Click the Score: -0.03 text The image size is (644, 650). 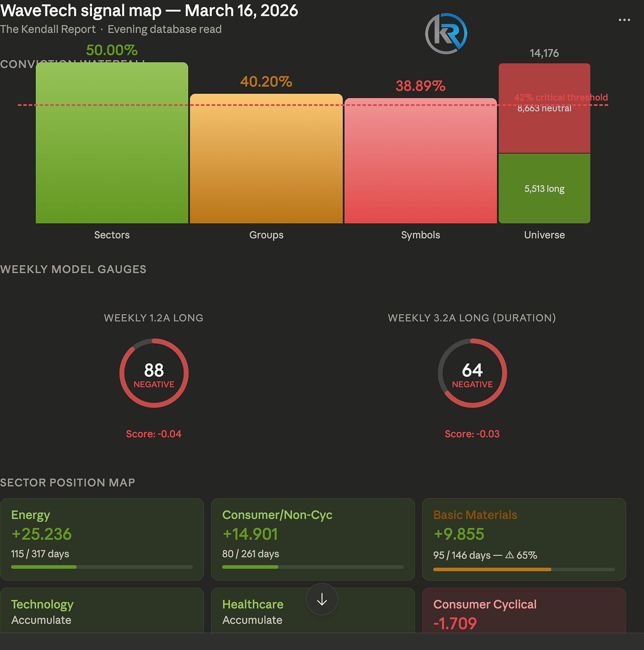pos(472,434)
